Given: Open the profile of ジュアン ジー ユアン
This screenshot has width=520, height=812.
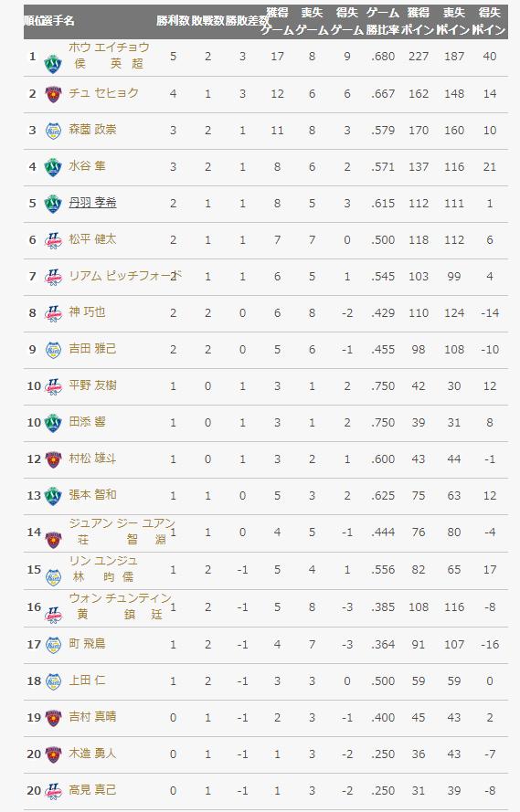Looking at the screenshot, I should 122,523.
